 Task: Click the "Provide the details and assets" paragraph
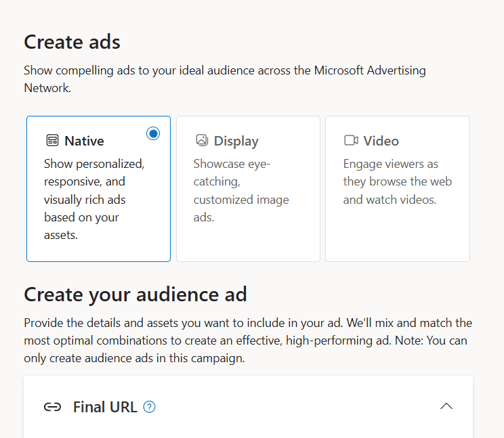pos(248,341)
